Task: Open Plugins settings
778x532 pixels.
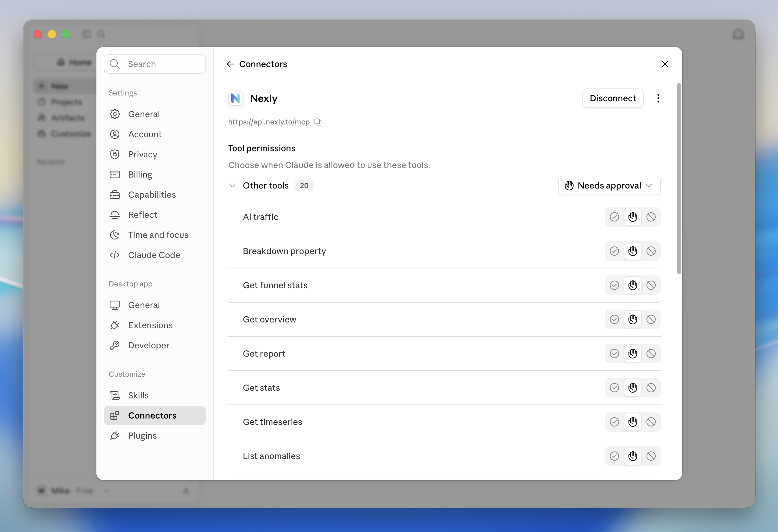Action: point(154,436)
